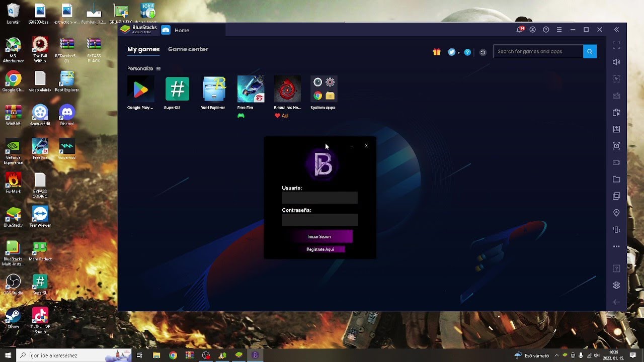Click the blue search magnifier button
The height and width of the screenshot is (362, 644).
(590, 51)
